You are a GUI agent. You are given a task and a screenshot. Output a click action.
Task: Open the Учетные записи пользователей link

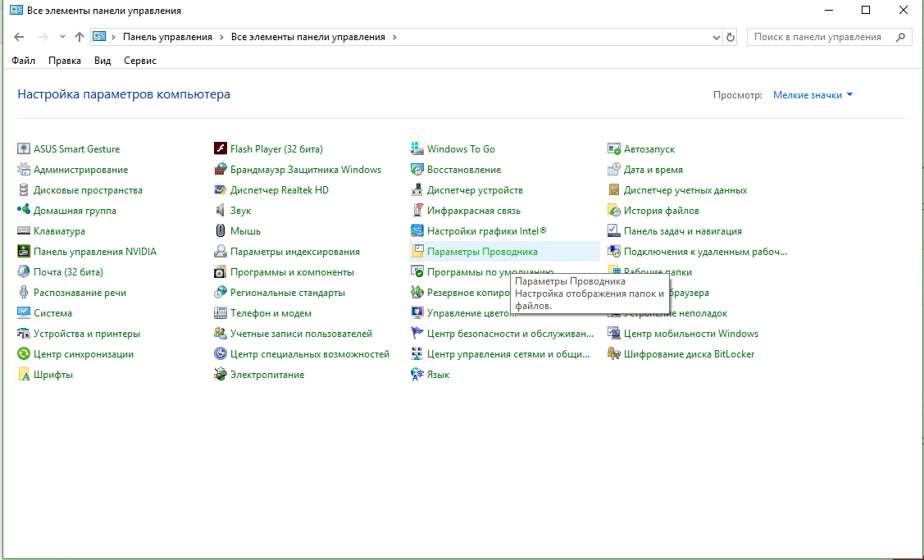coord(301,334)
